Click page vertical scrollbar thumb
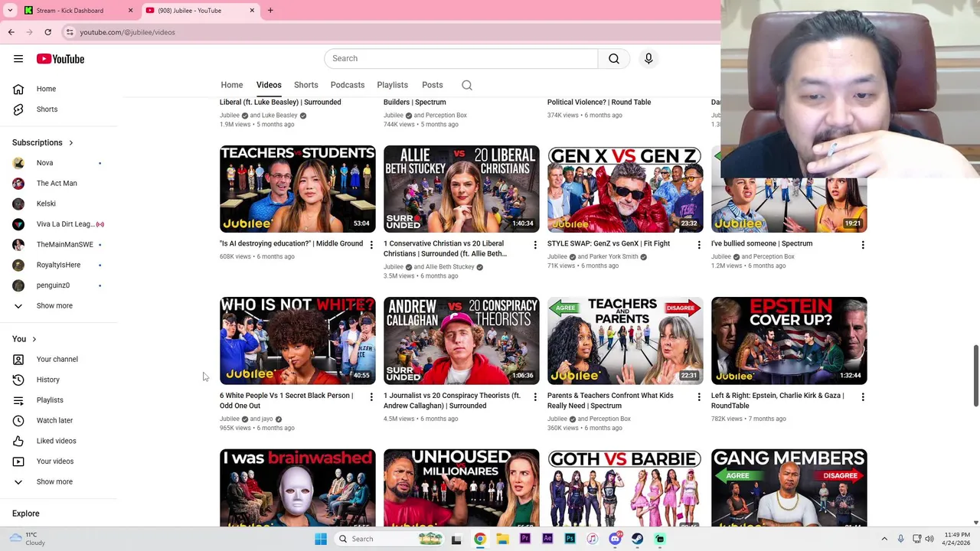 975,376
